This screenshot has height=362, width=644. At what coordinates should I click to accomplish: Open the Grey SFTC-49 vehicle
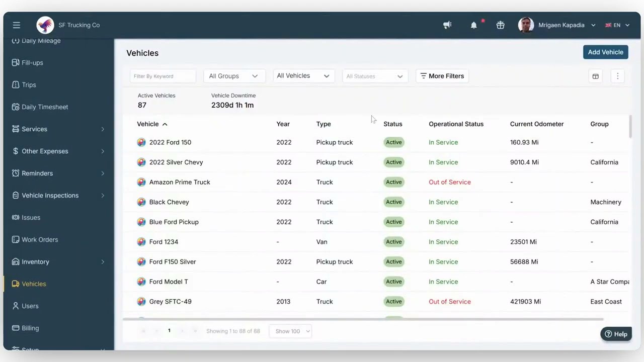tap(170, 302)
